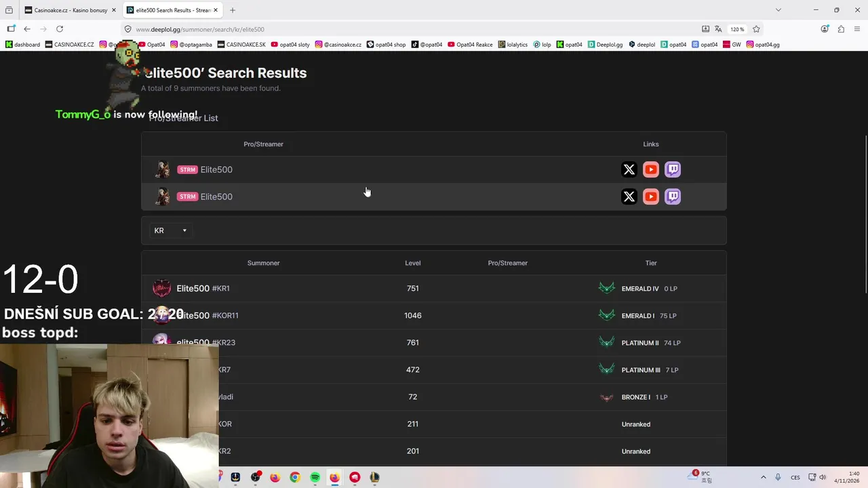
Task: Open the lolalytics bookmark
Action: point(513,45)
